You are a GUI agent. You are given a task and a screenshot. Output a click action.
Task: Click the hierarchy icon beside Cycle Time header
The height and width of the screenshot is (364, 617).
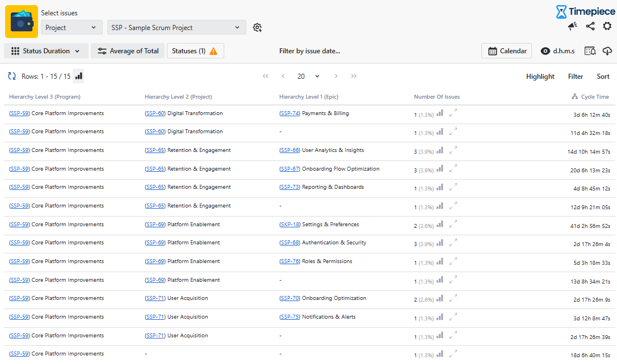[574, 96]
